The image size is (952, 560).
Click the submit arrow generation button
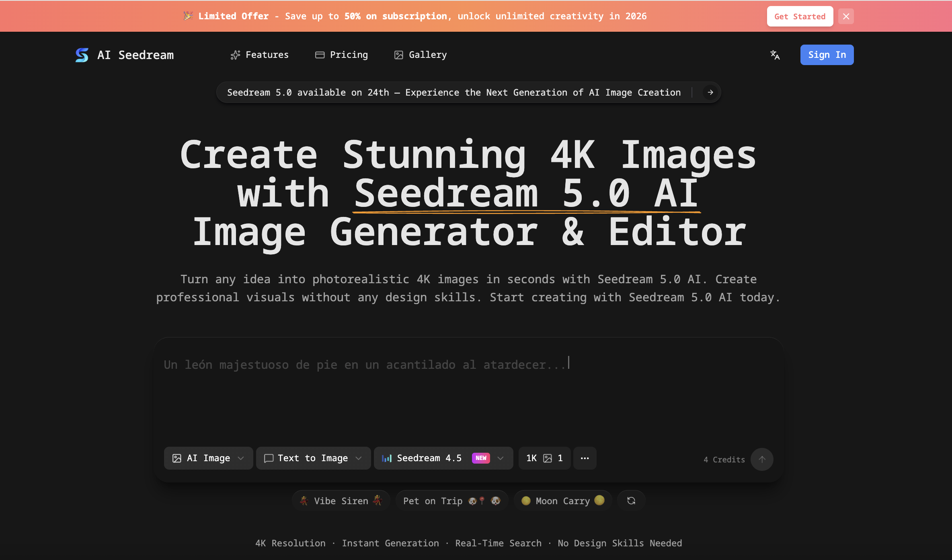click(762, 459)
